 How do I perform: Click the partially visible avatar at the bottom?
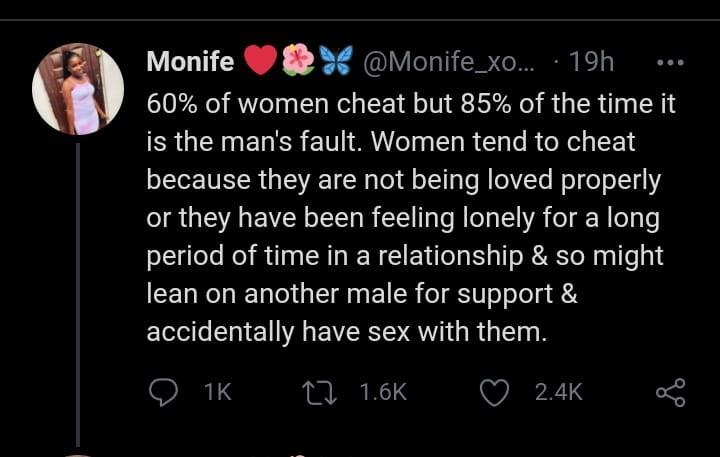click(78, 454)
